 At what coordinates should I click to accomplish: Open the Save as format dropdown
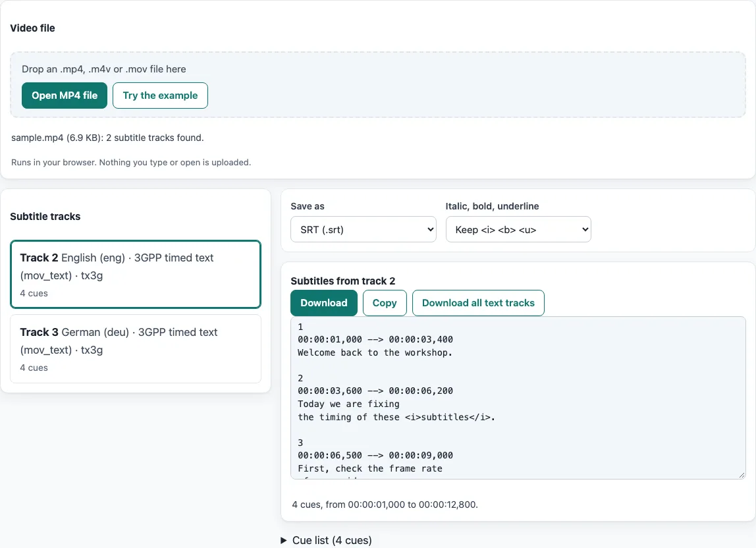tap(364, 230)
